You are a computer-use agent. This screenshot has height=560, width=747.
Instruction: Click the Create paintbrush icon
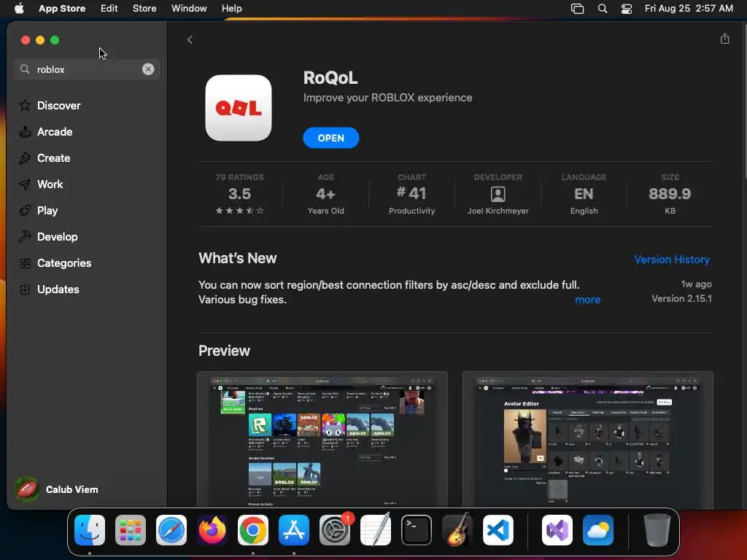point(25,157)
